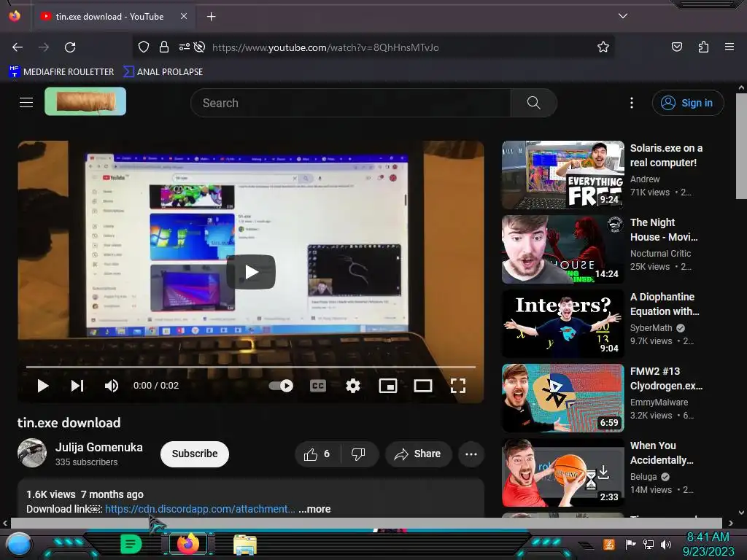Image resolution: width=747 pixels, height=560 pixels.
Task: Go back with the browser back arrow
Action: (18, 47)
